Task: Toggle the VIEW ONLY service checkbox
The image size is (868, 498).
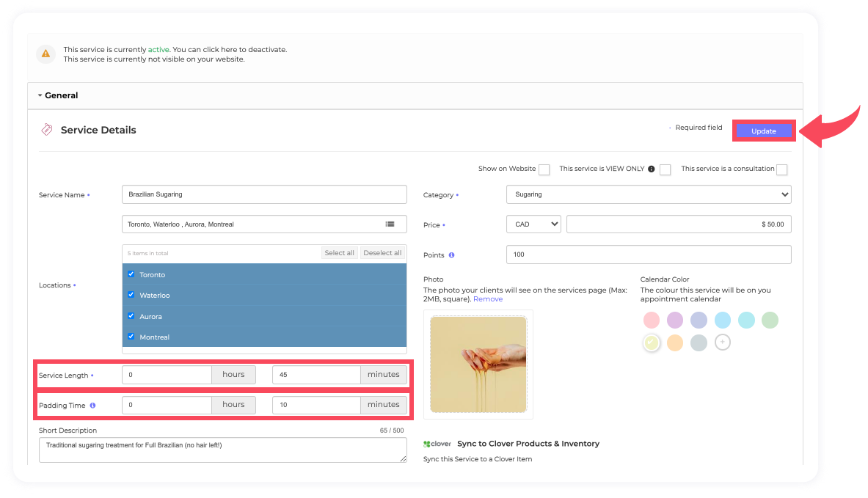Action: pos(665,169)
